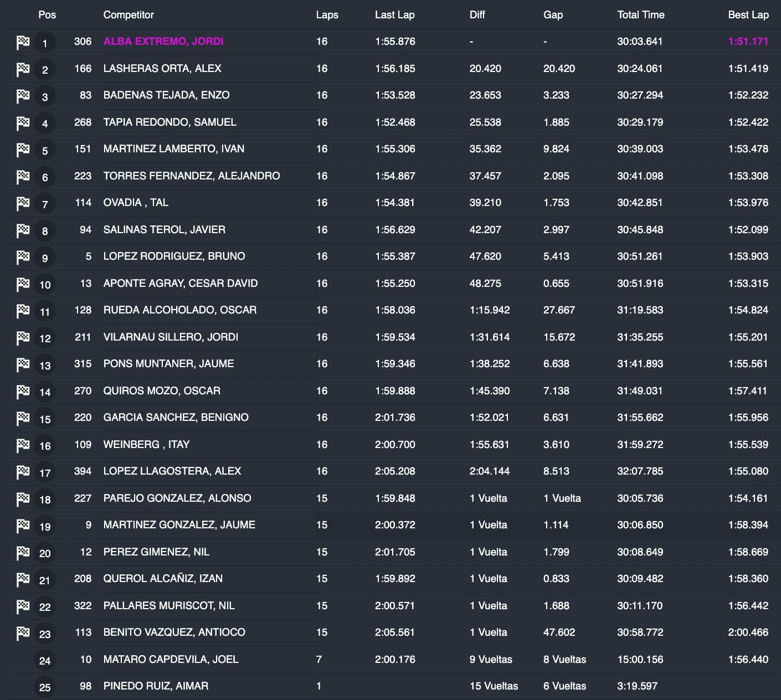The width and height of the screenshot is (781, 700).
Task: Click the checkered flag icon beside position 1
Action: [x=23, y=42]
